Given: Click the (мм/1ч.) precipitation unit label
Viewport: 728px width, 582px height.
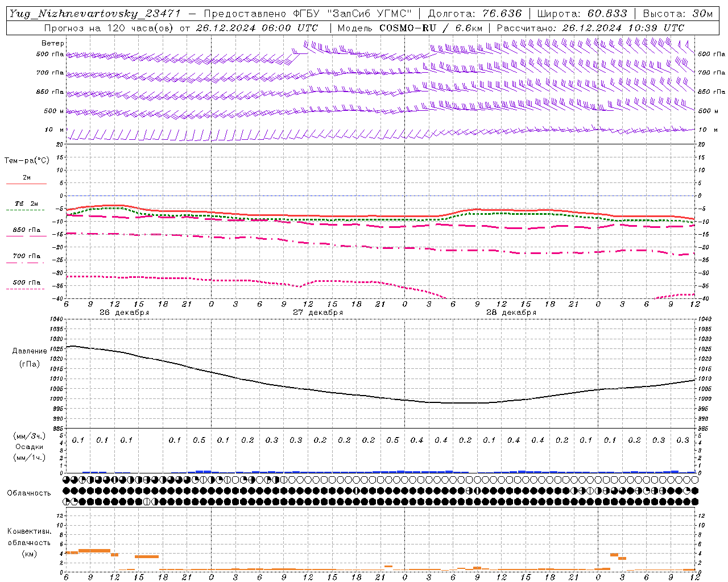Looking at the screenshot, I should tap(30, 458).
